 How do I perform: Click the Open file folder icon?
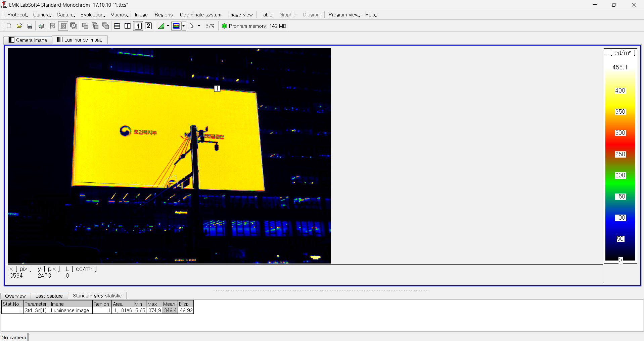19,26
